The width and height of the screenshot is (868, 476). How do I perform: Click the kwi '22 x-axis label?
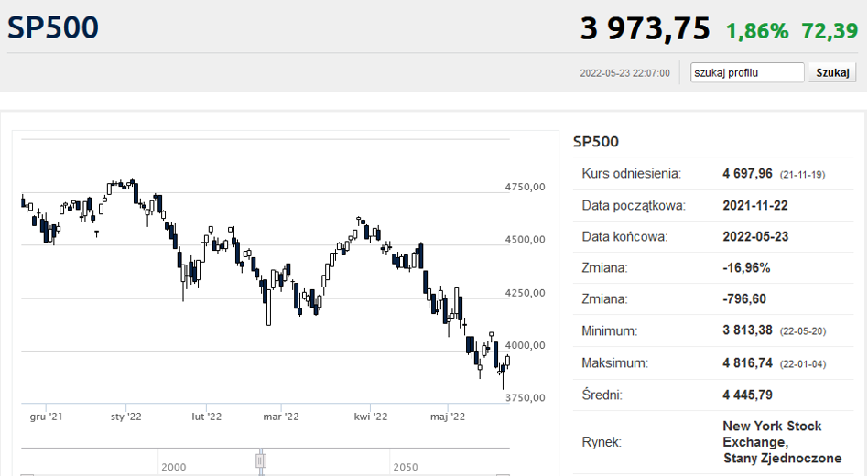click(x=370, y=416)
